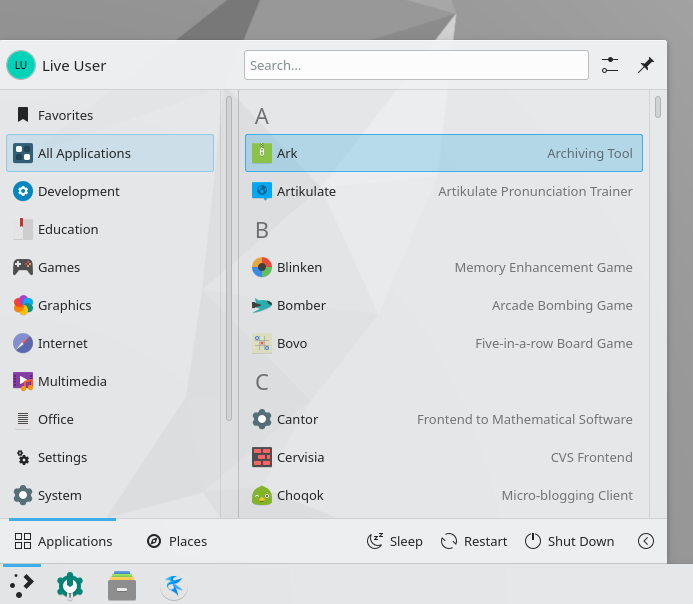Click the Internet category label
Image resolution: width=693 pixels, height=604 pixels.
click(x=63, y=343)
